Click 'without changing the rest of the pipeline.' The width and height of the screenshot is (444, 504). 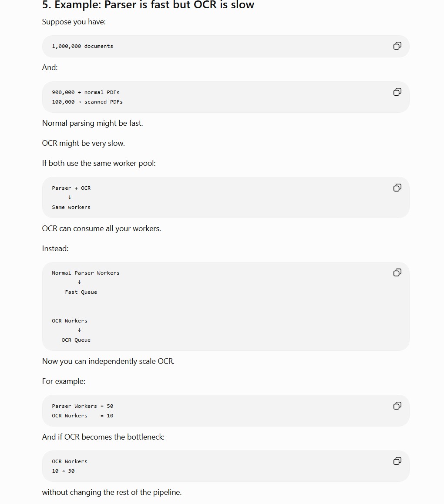tap(112, 492)
